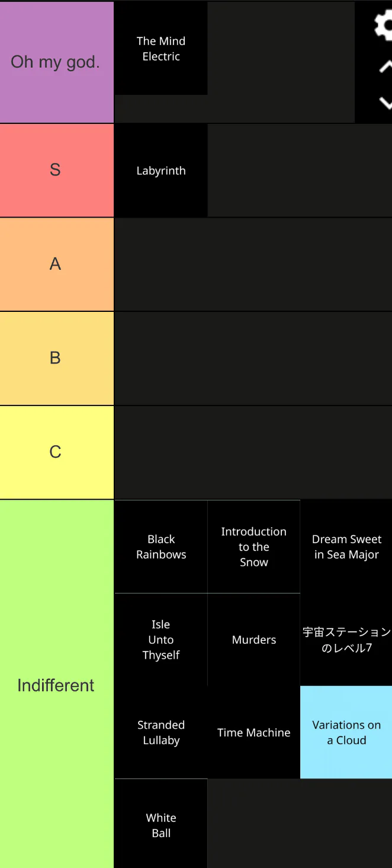Click the White Ball tile
392x868 pixels.
tap(161, 825)
